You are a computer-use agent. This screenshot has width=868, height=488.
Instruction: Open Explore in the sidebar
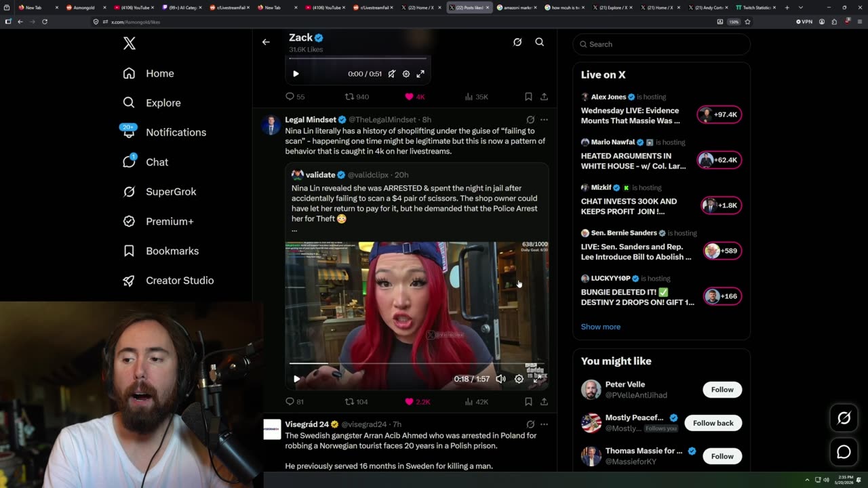[x=152, y=103]
